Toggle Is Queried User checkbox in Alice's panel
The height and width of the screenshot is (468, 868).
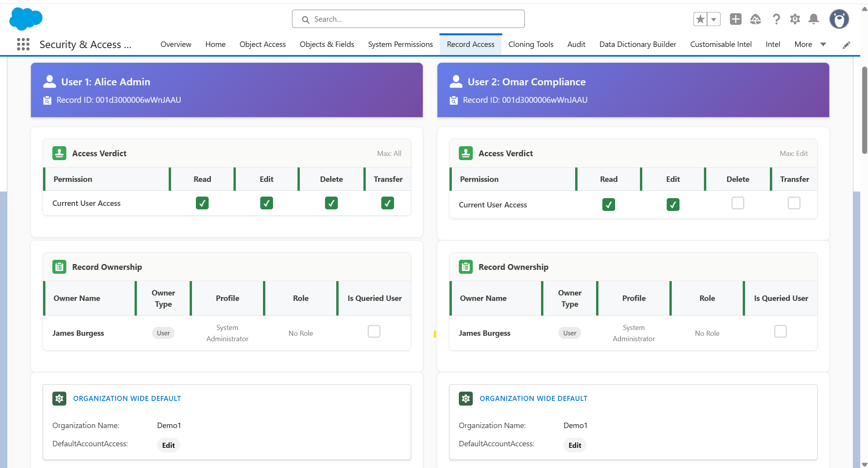tap(374, 331)
